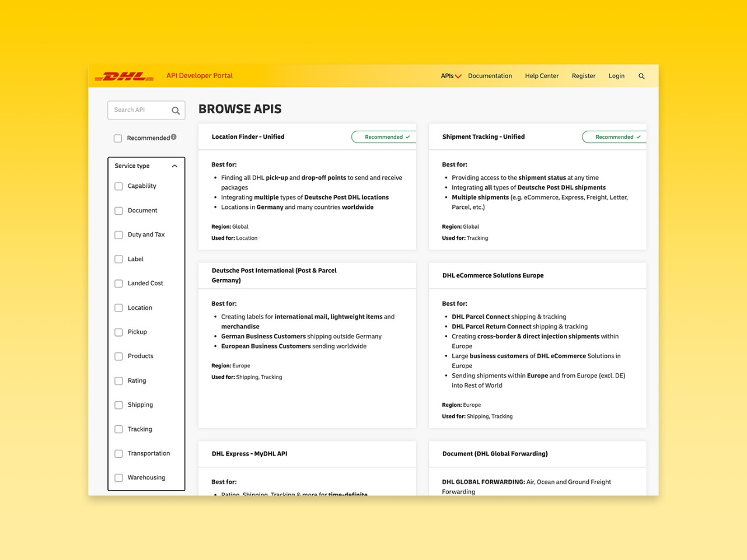This screenshot has height=560, width=747.
Task: Open the Location Finder - Unified API card
Action: pyautogui.click(x=248, y=136)
